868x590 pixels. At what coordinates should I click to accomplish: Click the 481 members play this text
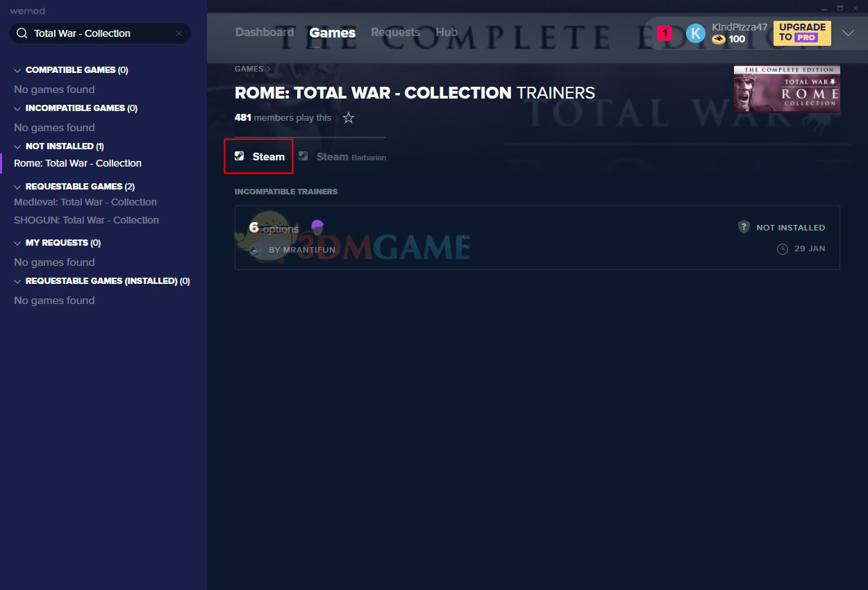pos(283,118)
